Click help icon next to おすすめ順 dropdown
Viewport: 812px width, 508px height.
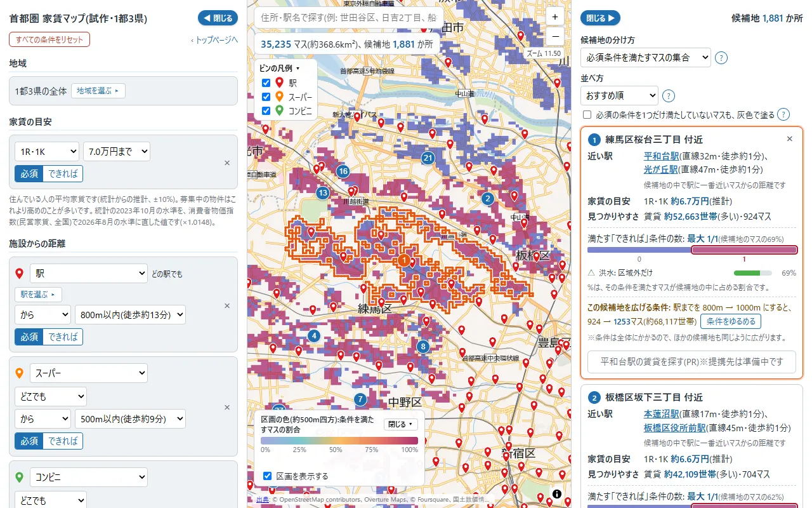click(668, 96)
